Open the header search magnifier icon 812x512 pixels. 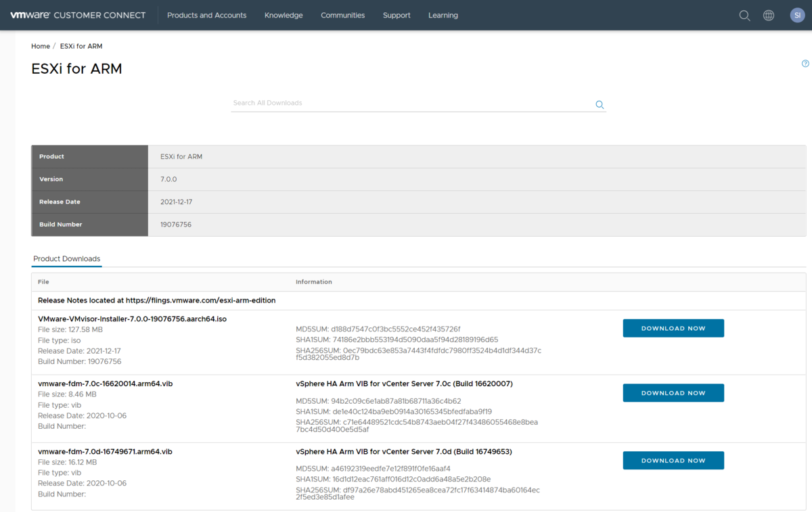(744, 16)
